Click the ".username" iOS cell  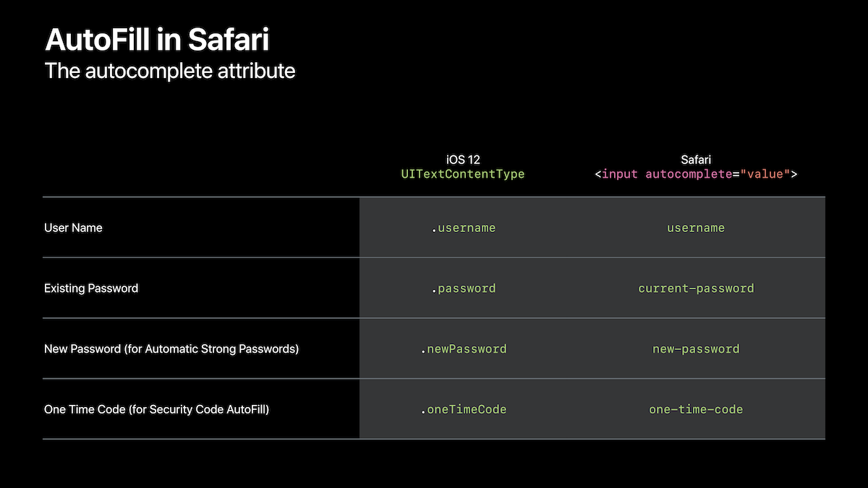(464, 228)
